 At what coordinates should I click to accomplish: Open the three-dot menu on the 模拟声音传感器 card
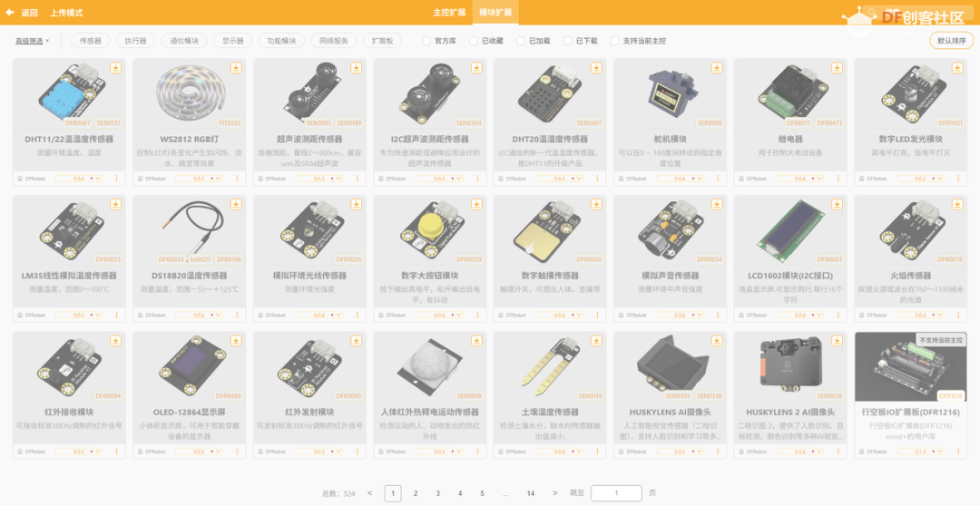(x=718, y=316)
